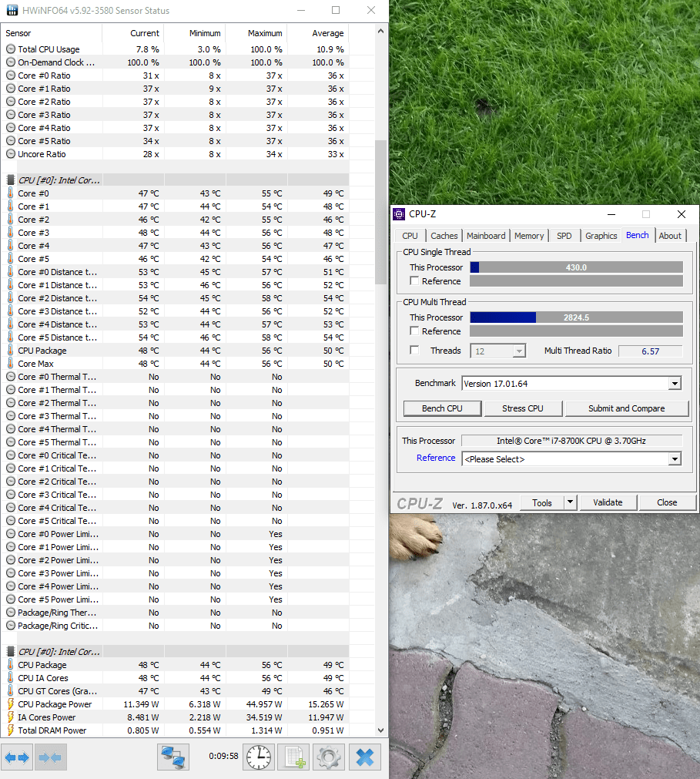Click the Core Max thermometer icon
Image resolution: width=700 pixels, height=779 pixels.
tap(11, 363)
